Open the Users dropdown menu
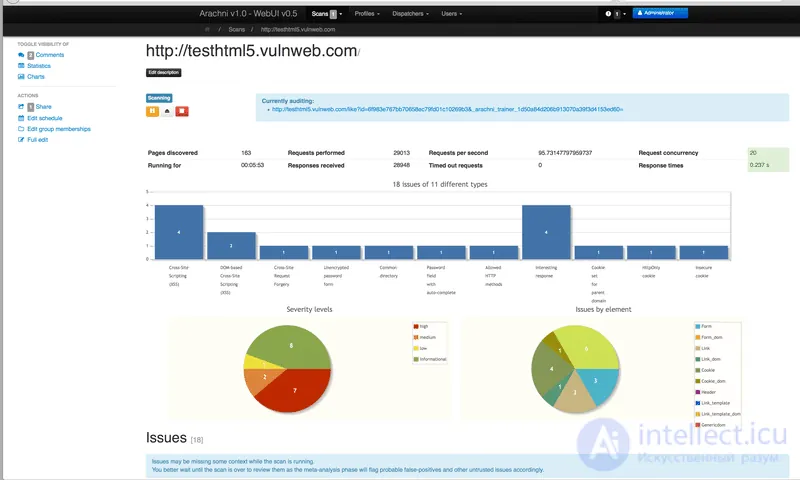 tap(452, 14)
